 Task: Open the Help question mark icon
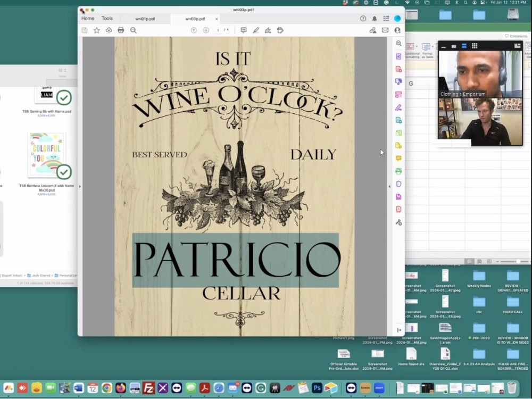[363, 18]
